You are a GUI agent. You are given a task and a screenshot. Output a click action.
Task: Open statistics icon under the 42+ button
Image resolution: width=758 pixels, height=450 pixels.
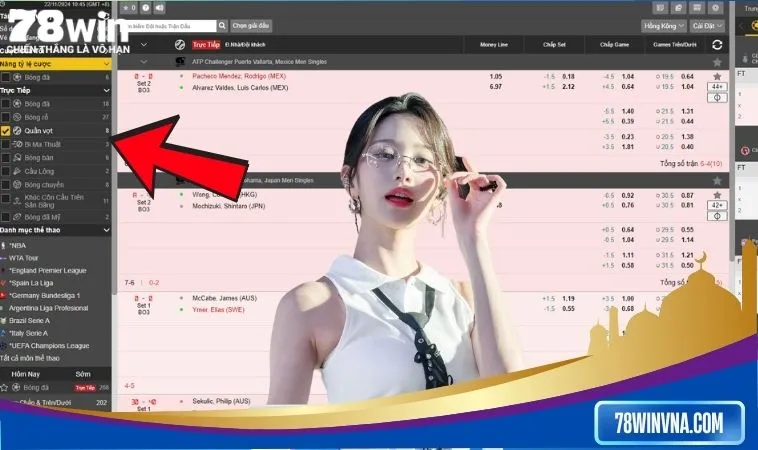click(717, 216)
